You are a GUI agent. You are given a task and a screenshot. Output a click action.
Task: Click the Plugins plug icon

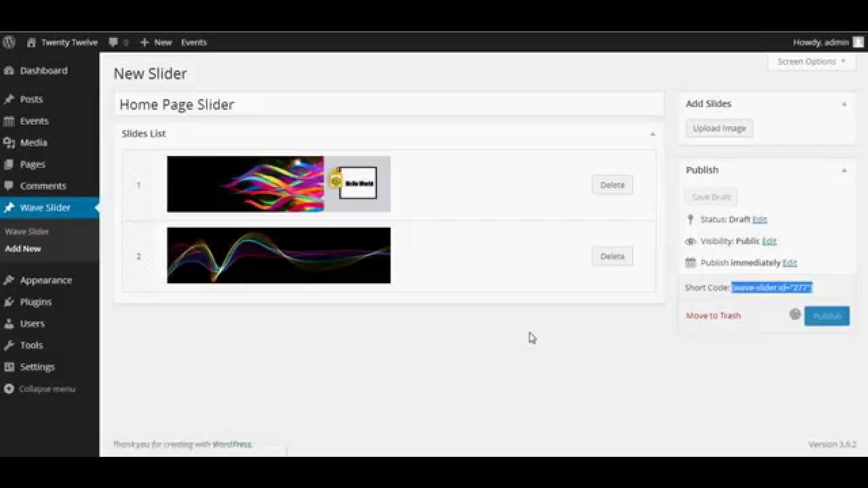pyautogui.click(x=9, y=302)
